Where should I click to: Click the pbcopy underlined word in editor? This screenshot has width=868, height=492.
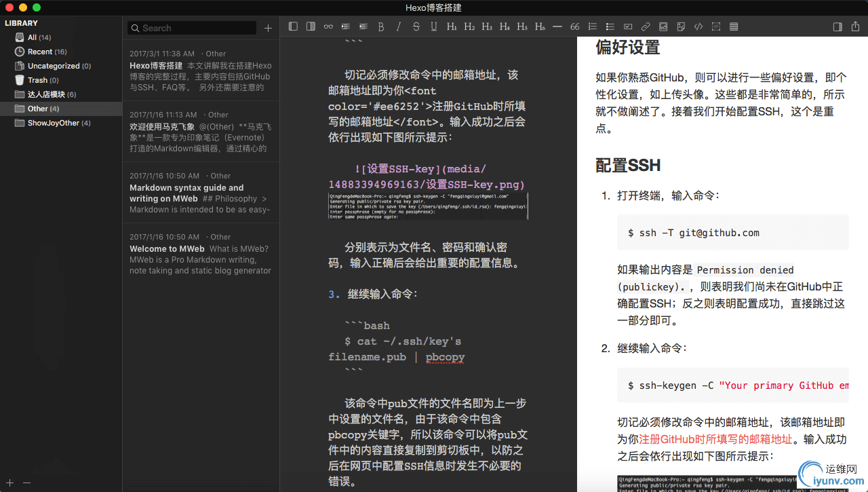[445, 357]
